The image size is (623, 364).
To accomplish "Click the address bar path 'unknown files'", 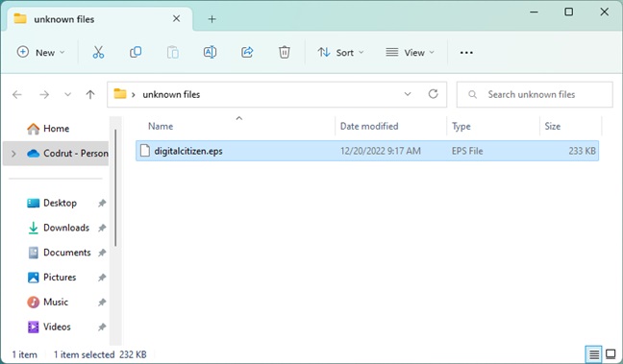I will pos(171,94).
